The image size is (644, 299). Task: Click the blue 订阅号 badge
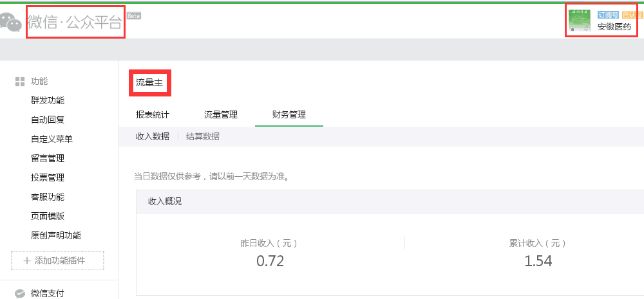point(609,15)
